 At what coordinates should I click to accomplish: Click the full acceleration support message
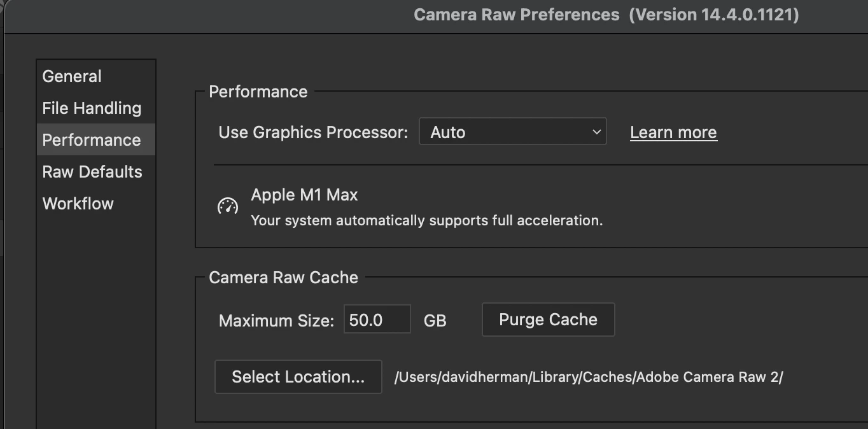[x=426, y=221]
